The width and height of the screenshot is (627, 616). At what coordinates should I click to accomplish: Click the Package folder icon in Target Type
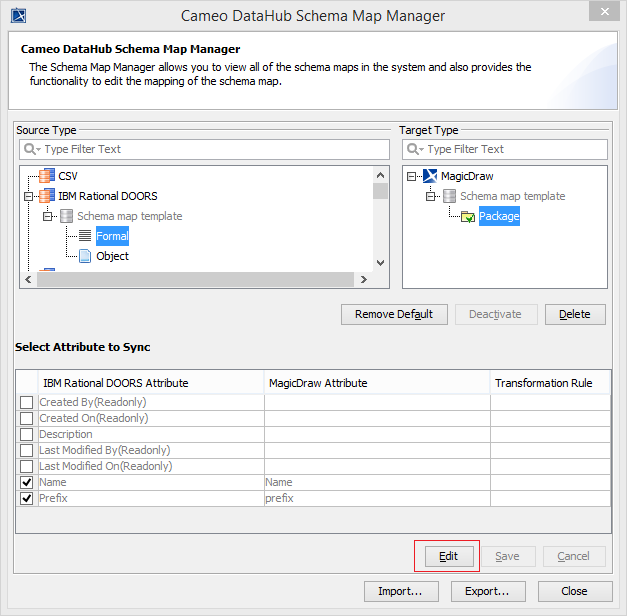point(467,216)
